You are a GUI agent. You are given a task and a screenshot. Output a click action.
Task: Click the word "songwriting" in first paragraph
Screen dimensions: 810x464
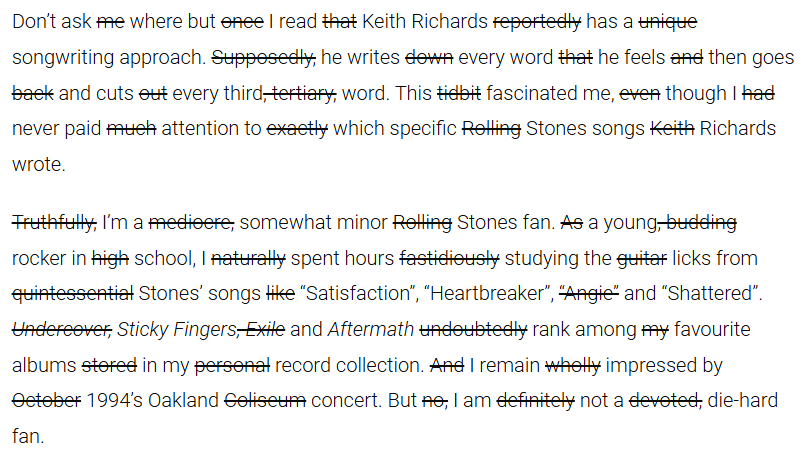pos(61,58)
